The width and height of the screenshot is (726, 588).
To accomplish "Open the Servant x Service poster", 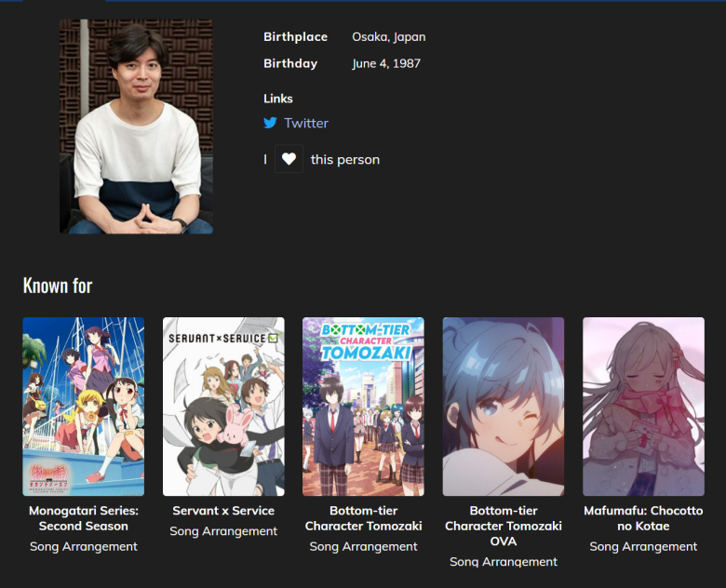I will point(223,407).
